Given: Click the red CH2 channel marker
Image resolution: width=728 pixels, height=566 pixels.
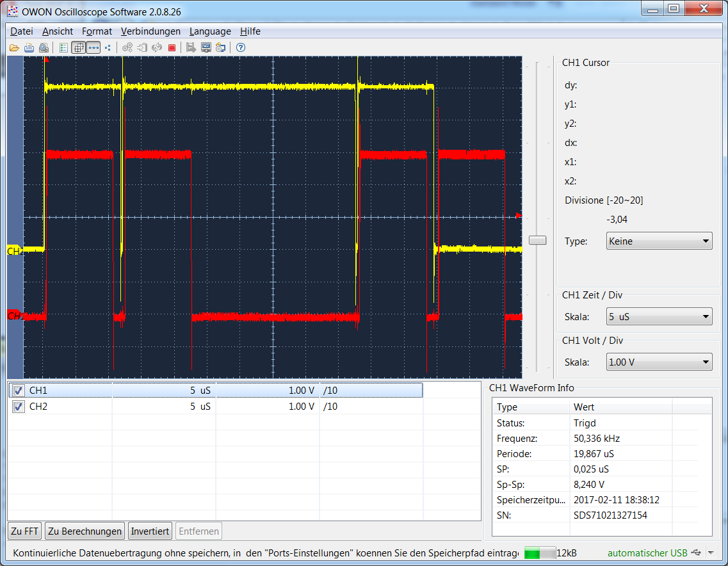Looking at the screenshot, I should [15, 315].
